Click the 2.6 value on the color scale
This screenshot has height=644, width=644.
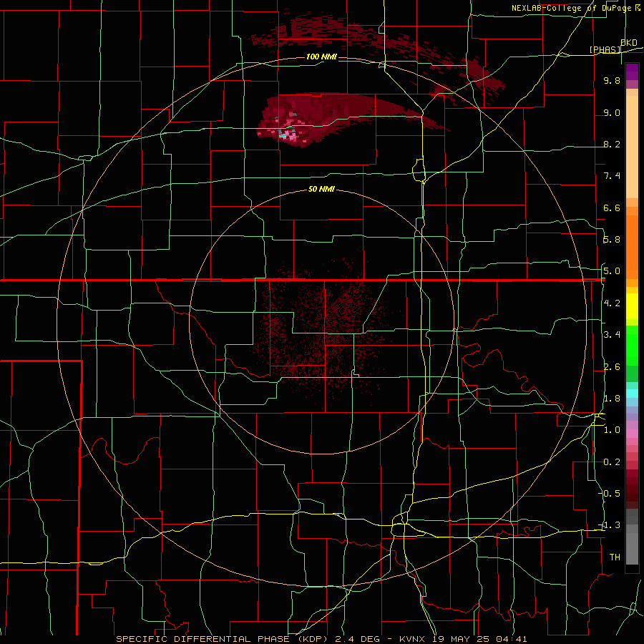(612, 367)
